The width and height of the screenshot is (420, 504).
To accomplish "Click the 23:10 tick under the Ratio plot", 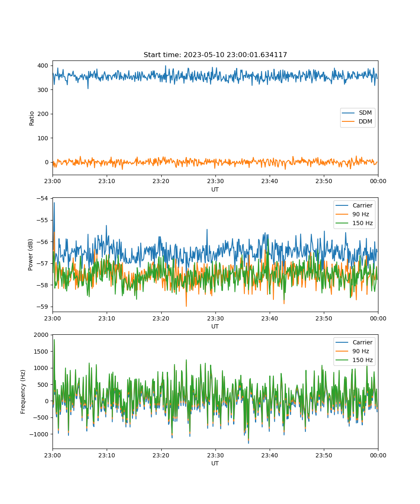I will point(107,181).
